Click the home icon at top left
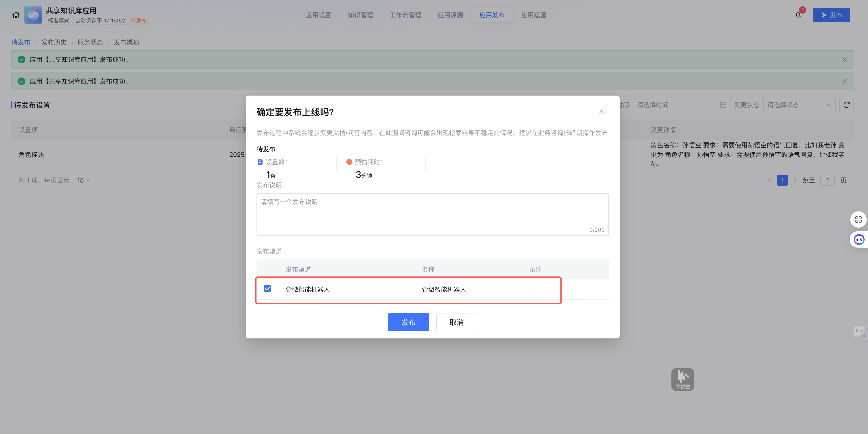This screenshot has height=434, width=868. click(15, 15)
